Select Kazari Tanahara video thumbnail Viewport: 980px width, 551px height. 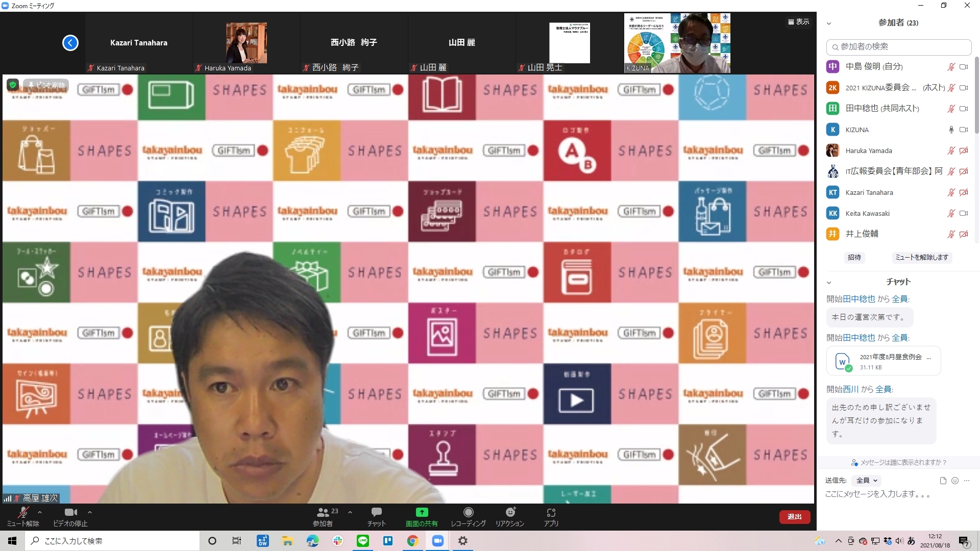point(139,43)
